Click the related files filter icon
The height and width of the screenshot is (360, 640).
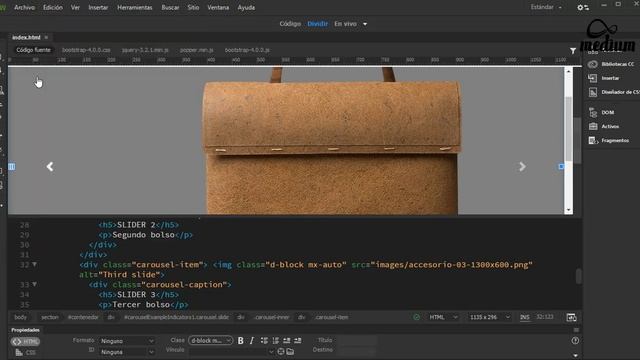pyautogui.click(x=573, y=51)
